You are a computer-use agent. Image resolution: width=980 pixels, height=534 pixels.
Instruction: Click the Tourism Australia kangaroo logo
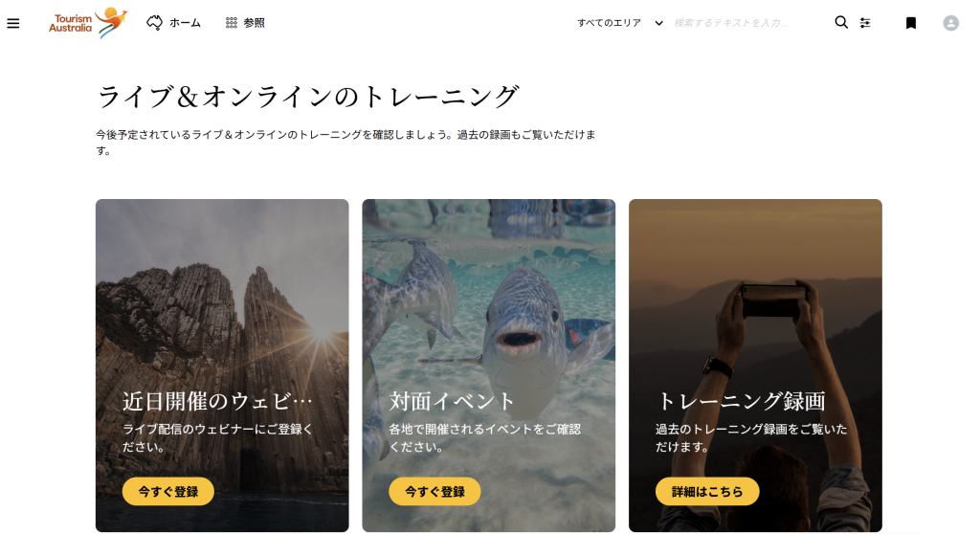pyautogui.click(x=88, y=23)
